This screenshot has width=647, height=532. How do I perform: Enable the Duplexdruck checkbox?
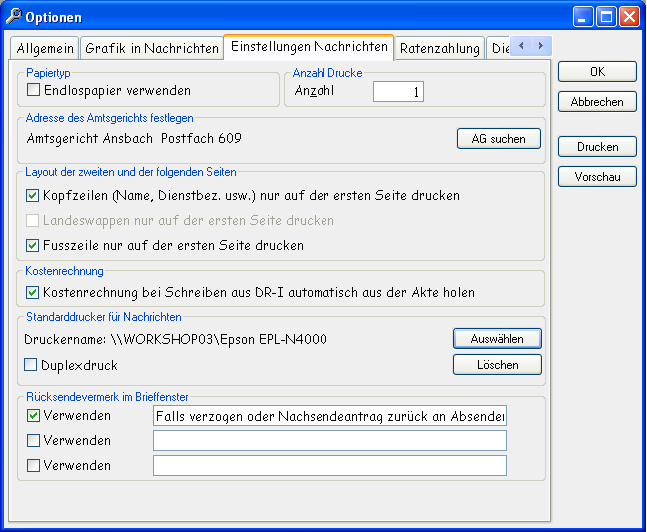coord(31,365)
